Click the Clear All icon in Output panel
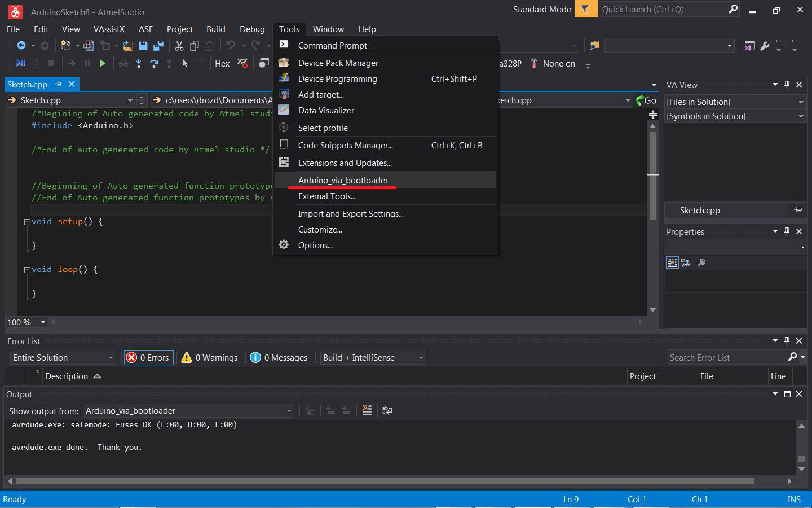This screenshot has width=812, height=508. 367,410
